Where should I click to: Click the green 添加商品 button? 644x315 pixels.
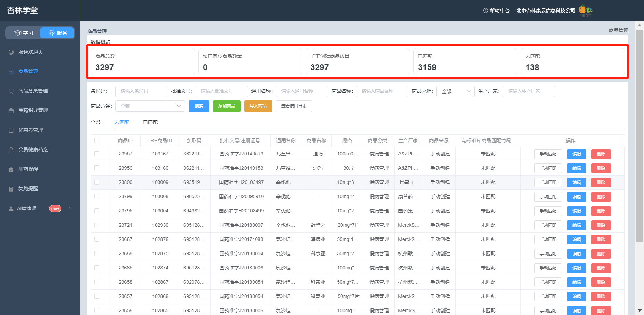pos(227,106)
